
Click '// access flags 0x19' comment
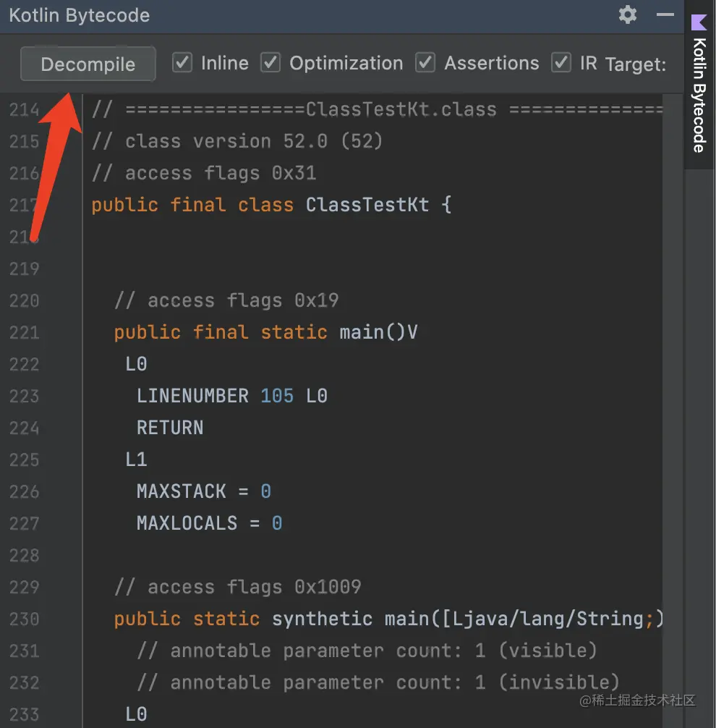(226, 300)
